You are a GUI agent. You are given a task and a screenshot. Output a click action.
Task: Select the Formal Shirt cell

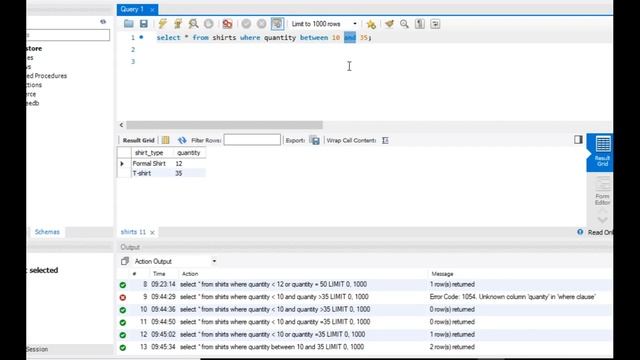click(x=149, y=163)
